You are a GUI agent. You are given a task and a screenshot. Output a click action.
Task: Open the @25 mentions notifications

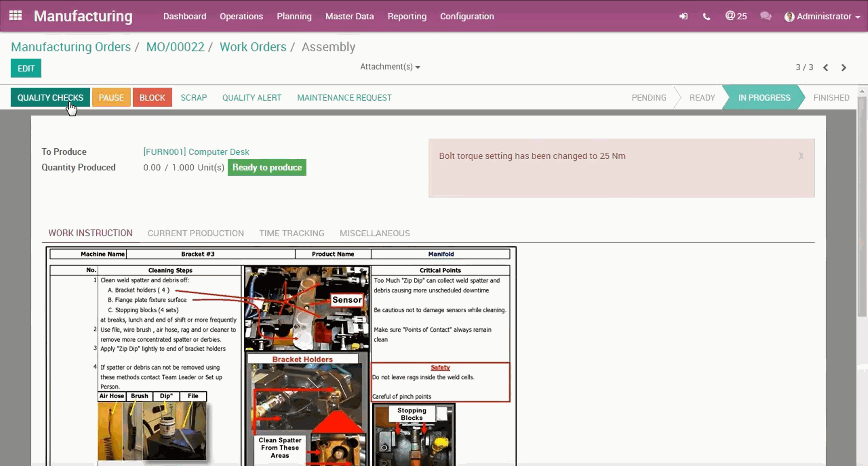coord(736,16)
